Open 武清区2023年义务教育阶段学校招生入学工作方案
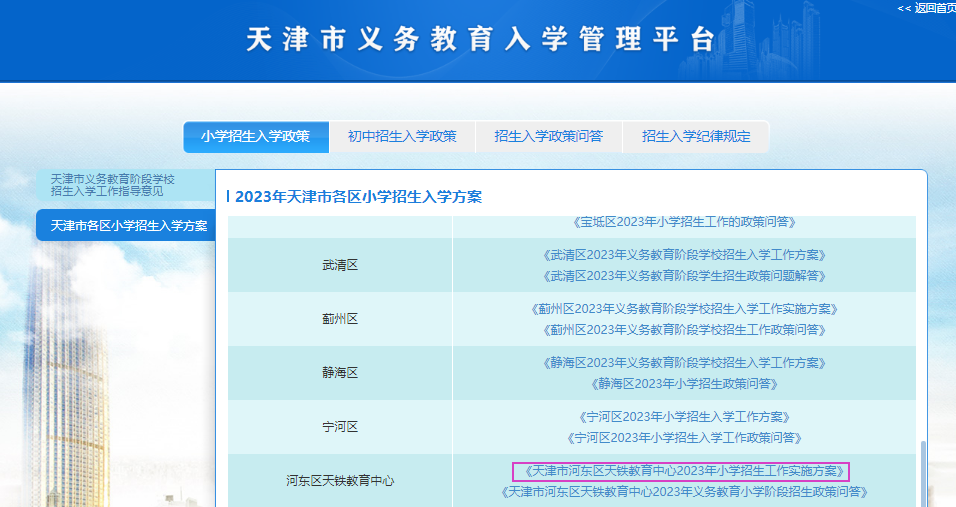 tap(684, 255)
